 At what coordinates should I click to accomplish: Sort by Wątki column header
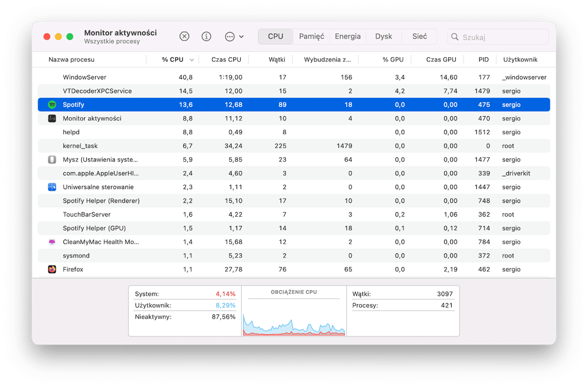(277, 60)
